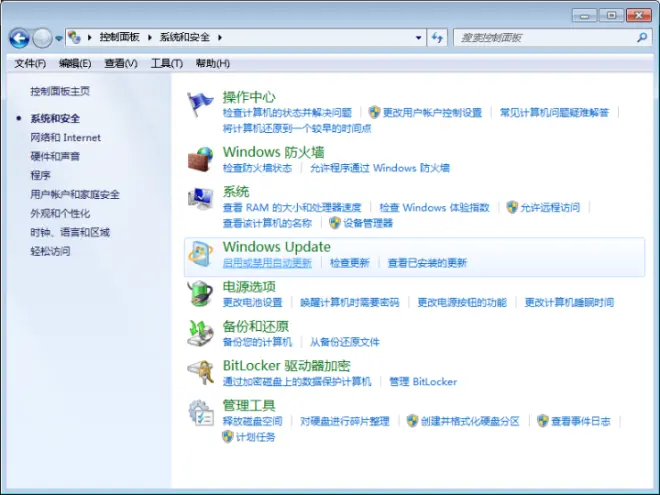Click 管理 BitLocker link

pos(423,382)
